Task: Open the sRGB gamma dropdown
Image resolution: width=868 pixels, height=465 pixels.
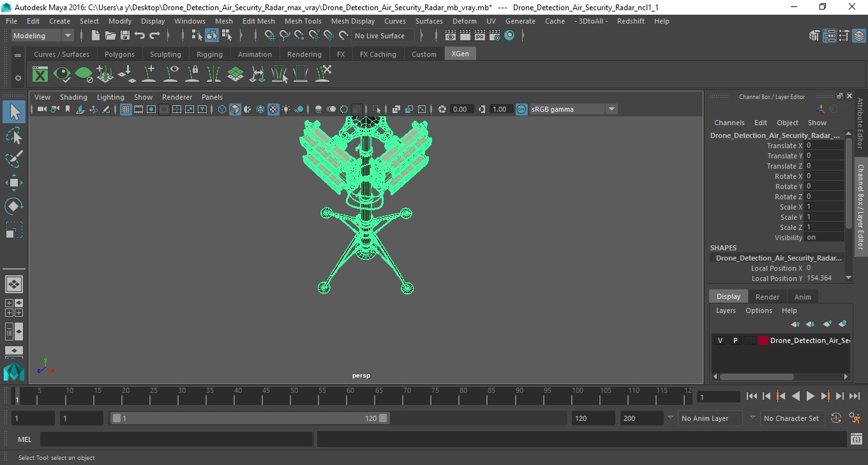Action: pos(573,109)
